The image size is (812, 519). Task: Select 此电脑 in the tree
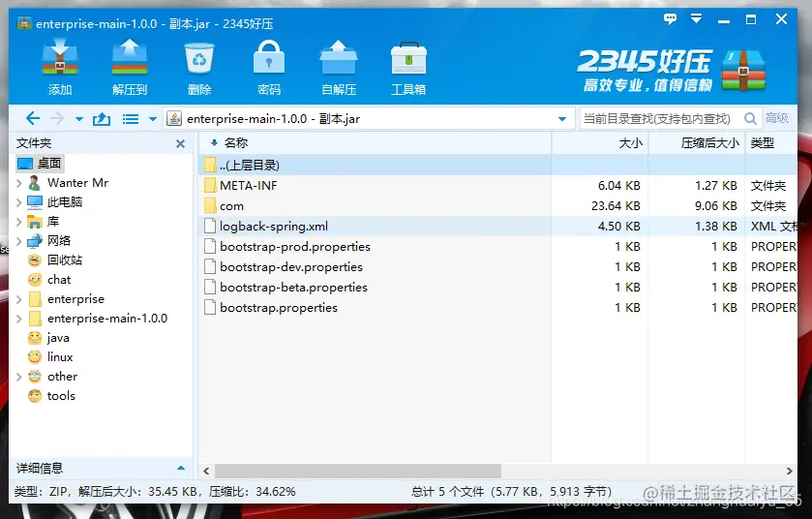pos(55,202)
